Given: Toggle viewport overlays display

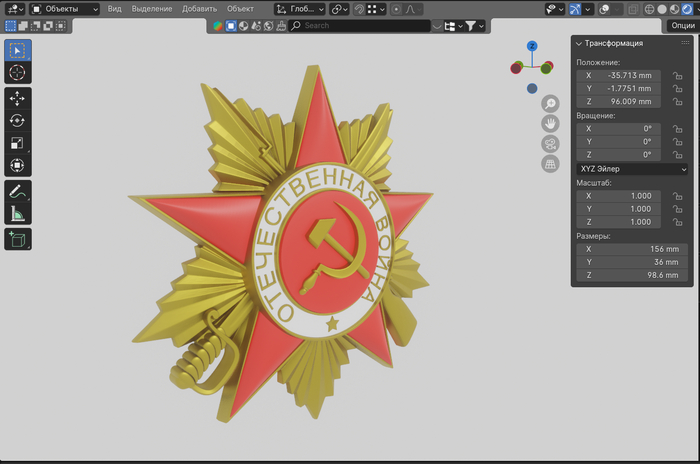Looking at the screenshot, I should (604, 9).
